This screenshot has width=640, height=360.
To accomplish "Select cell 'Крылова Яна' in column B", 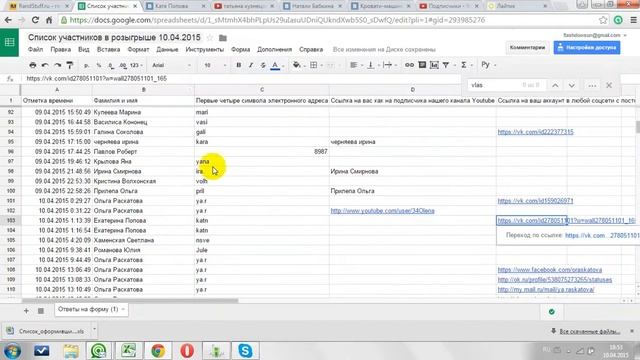I will pos(143,162).
